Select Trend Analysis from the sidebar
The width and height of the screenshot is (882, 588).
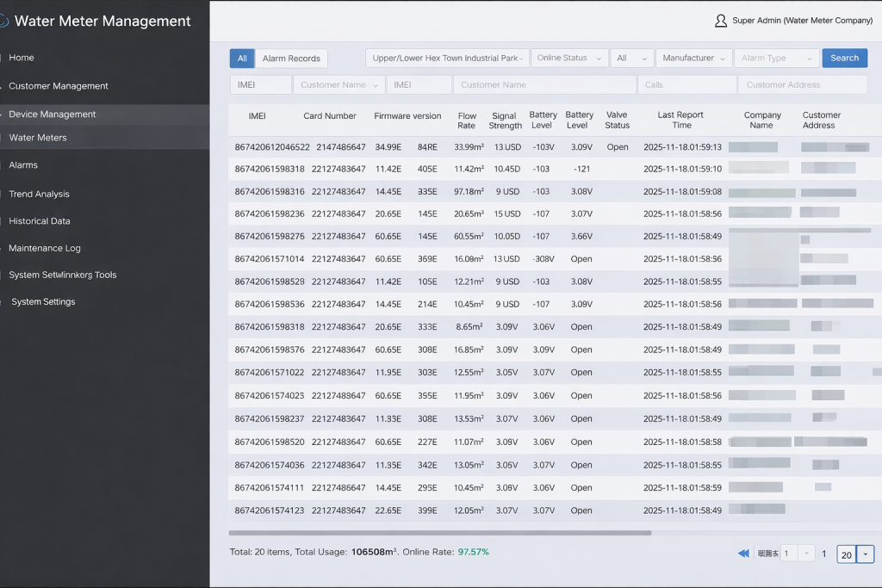point(40,195)
